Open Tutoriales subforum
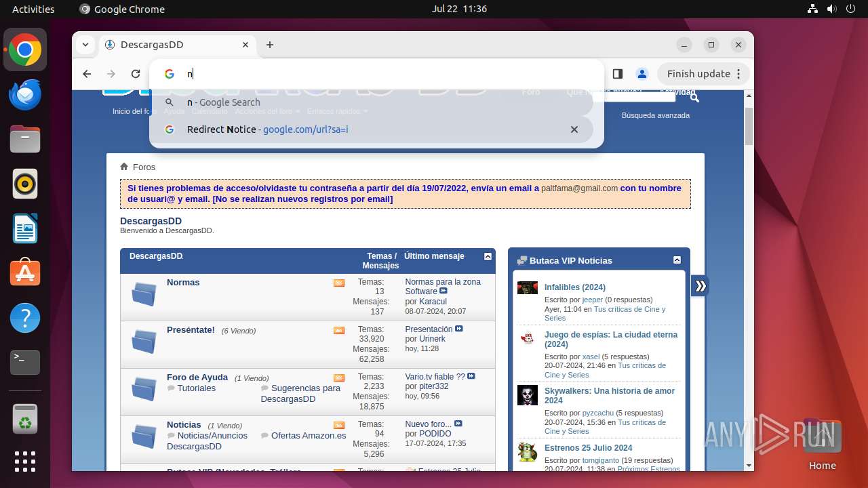 197,388
